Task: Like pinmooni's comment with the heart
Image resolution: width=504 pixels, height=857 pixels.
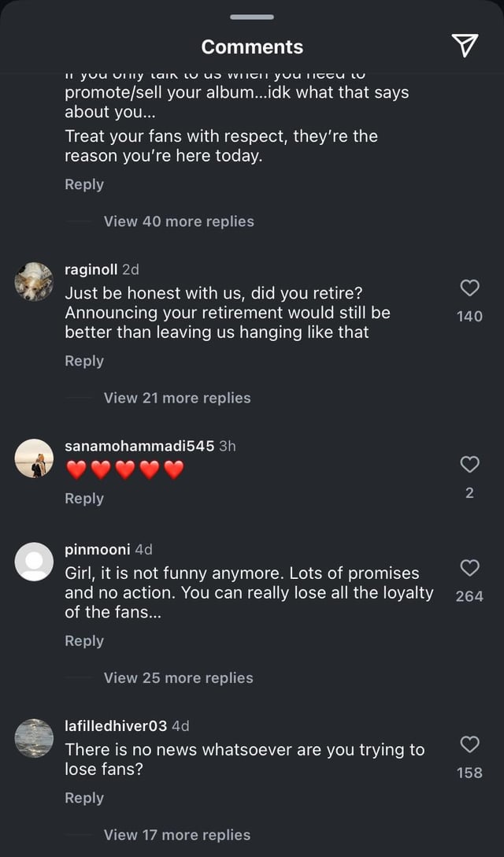Action: click(469, 568)
